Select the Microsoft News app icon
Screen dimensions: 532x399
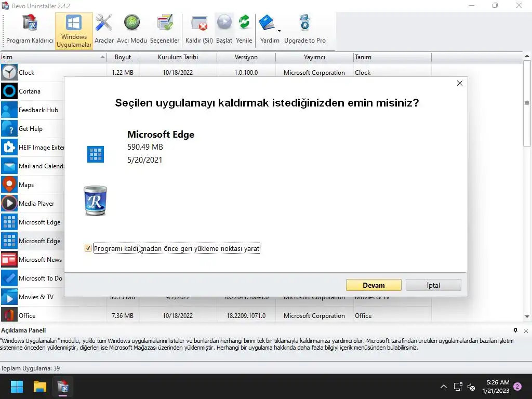pos(9,260)
